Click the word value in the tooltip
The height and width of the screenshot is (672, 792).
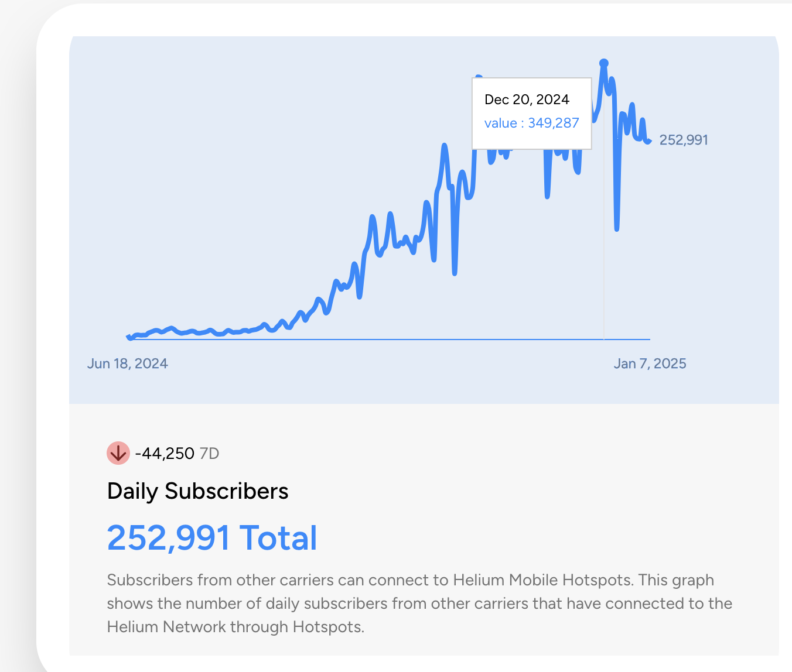click(x=500, y=123)
